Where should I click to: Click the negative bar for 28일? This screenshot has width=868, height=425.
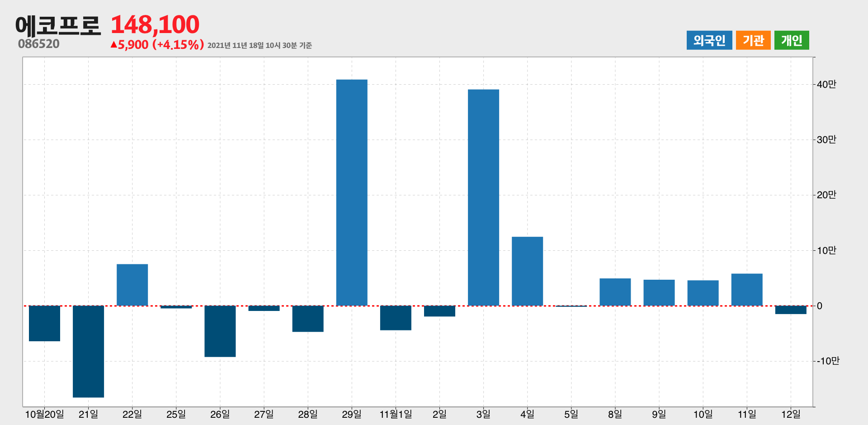(308, 319)
